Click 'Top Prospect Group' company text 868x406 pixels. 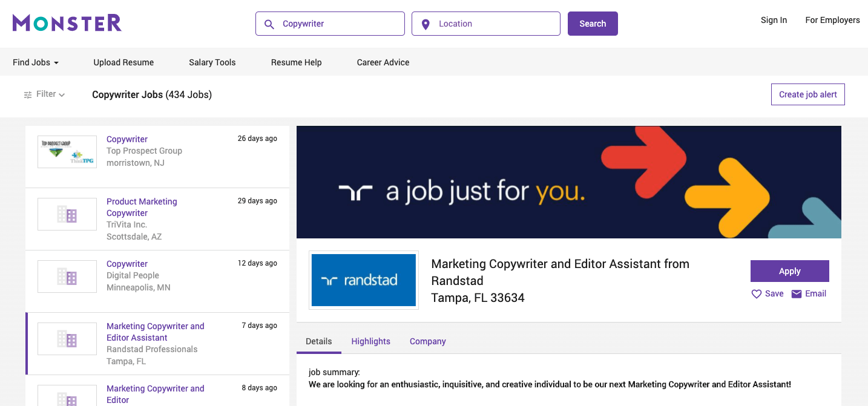pos(144,151)
